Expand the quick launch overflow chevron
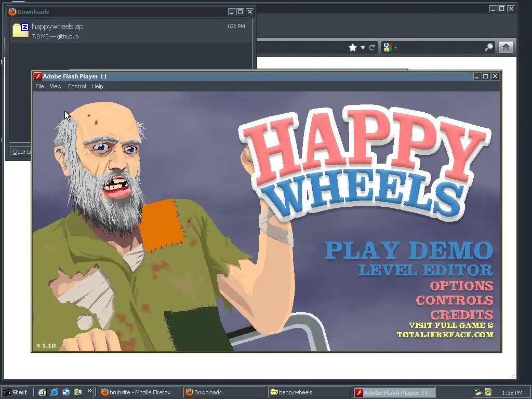This screenshot has height=399, width=532. click(x=89, y=391)
